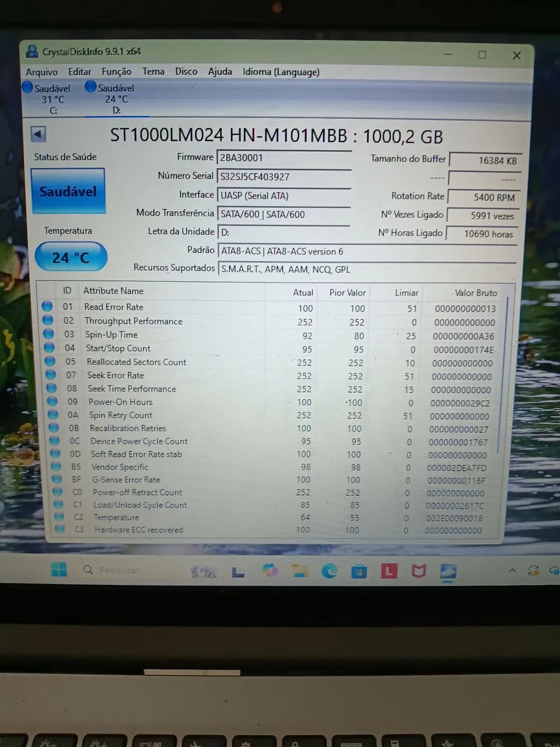Viewport: 560px width, 747px height.
Task: Click status circle for Read Error Rate
Action: click(48, 306)
